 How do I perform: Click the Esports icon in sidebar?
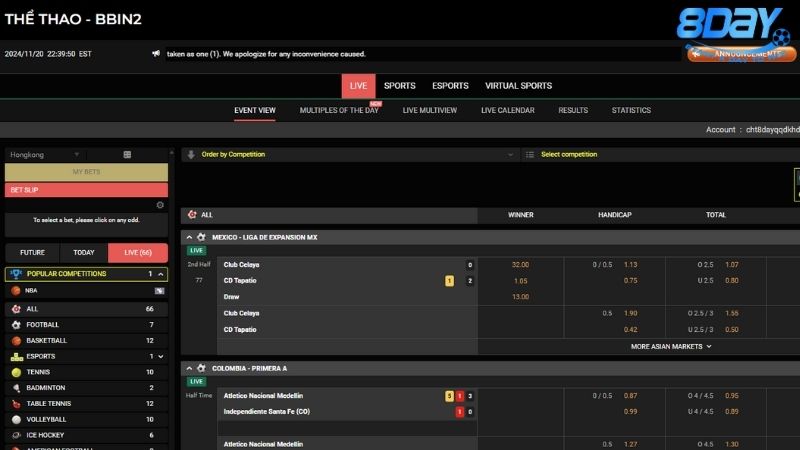point(16,356)
